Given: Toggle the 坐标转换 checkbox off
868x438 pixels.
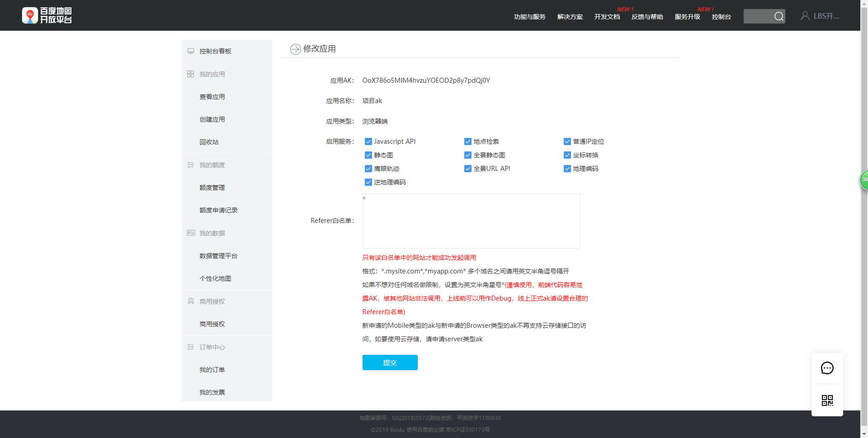Looking at the screenshot, I should pos(567,155).
